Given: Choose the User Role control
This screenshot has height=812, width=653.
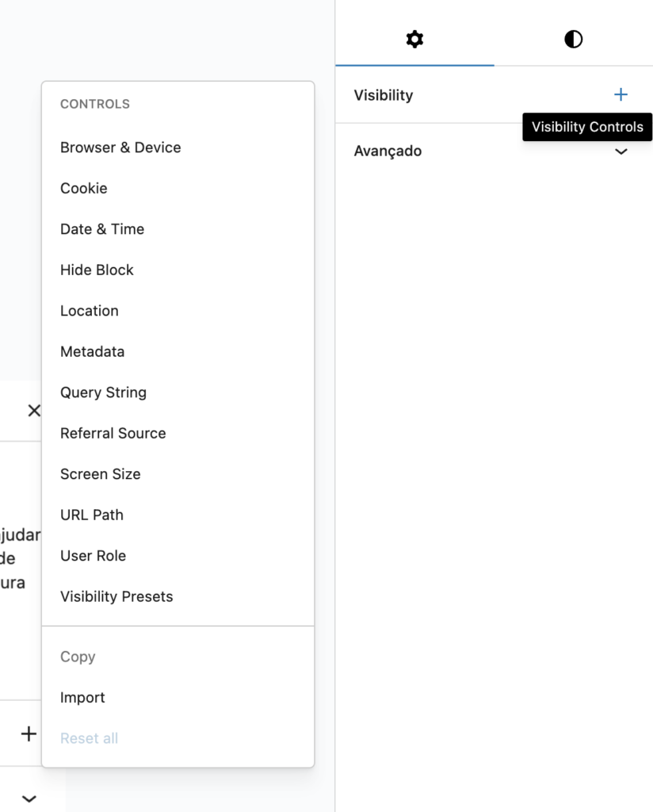Looking at the screenshot, I should pos(178,556).
